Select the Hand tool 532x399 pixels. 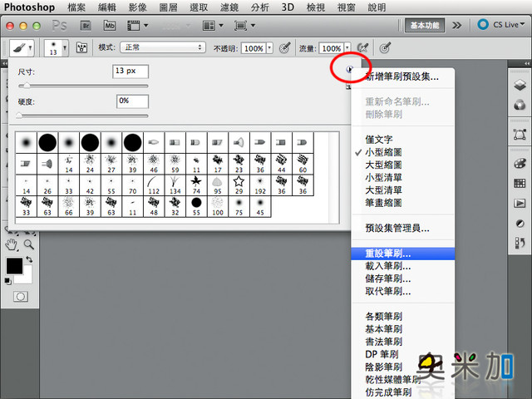pyautogui.click(x=12, y=244)
